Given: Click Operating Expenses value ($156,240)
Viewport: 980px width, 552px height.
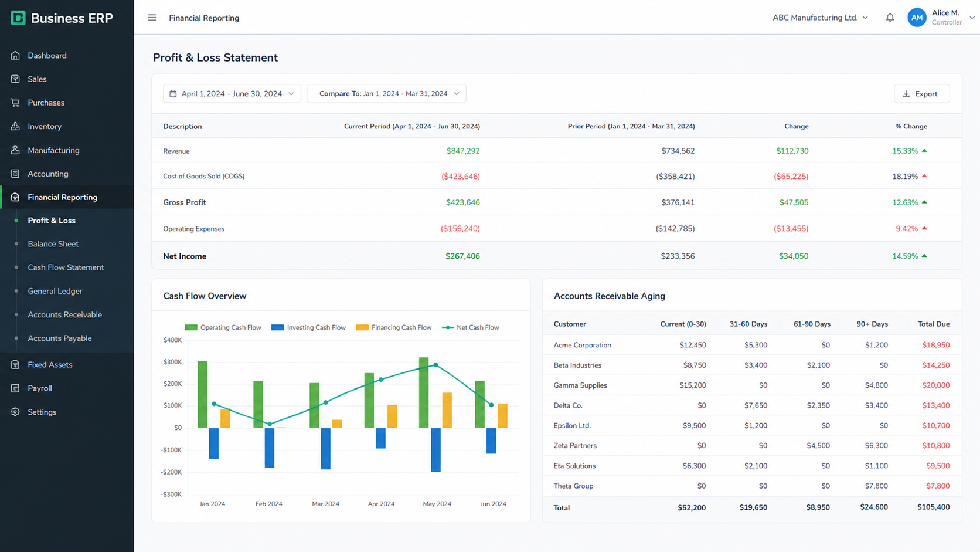Looking at the screenshot, I should tap(460, 229).
